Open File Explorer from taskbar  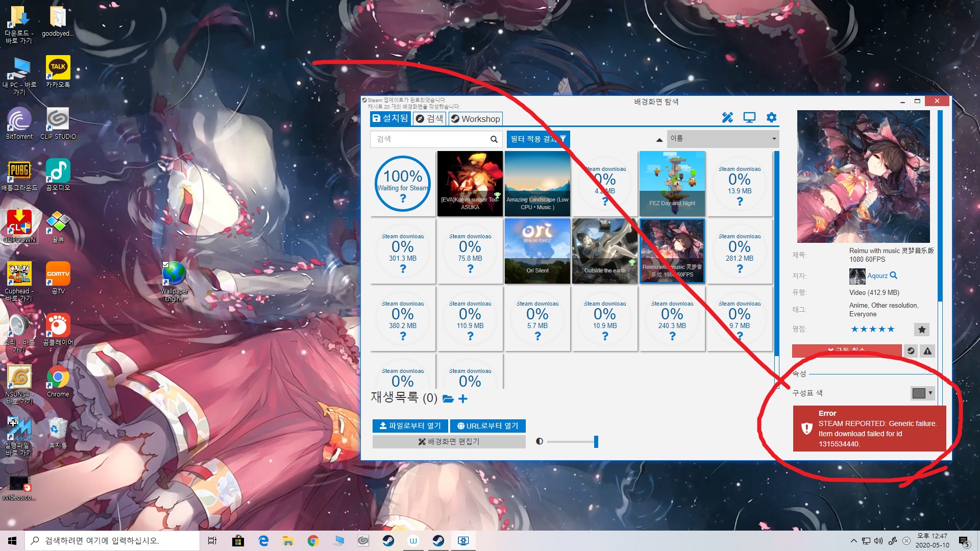[x=288, y=541]
